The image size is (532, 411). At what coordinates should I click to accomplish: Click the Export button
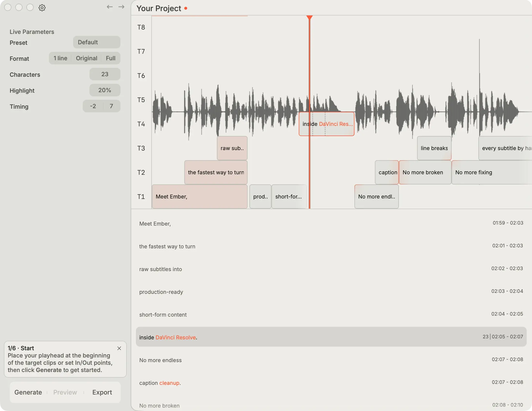[x=102, y=392]
